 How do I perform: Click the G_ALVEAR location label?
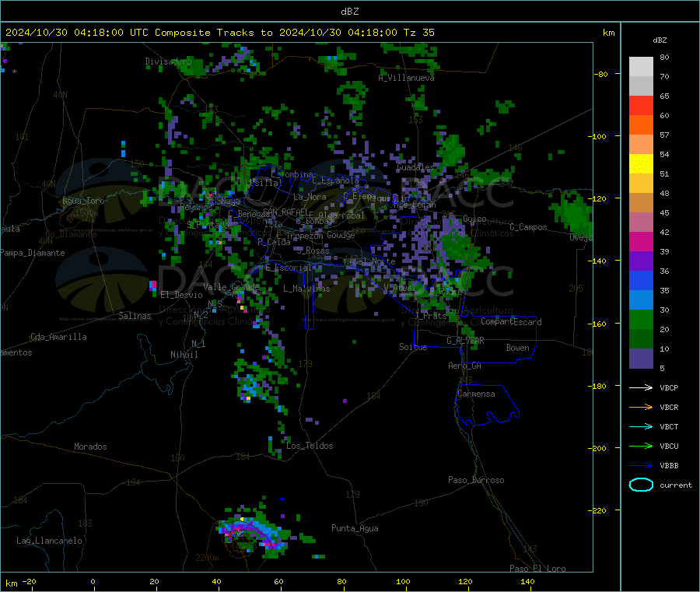point(465,341)
